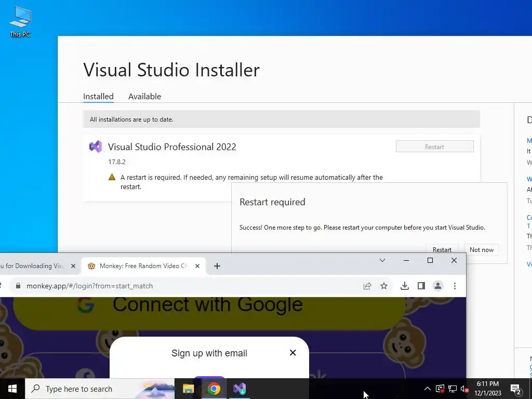The width and height of the screenshot is (532, 399).
Task: Switch to Monkey: Free Random Video Chat tab
Action: [142, 266]
